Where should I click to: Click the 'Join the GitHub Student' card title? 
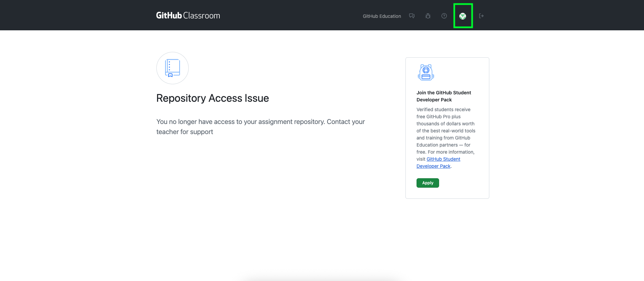[x=443, y=93]
